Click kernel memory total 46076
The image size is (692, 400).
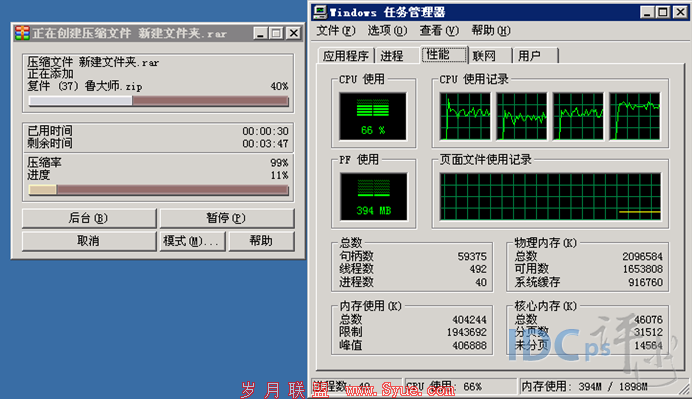pyautogui.click(x=648, y=320)
